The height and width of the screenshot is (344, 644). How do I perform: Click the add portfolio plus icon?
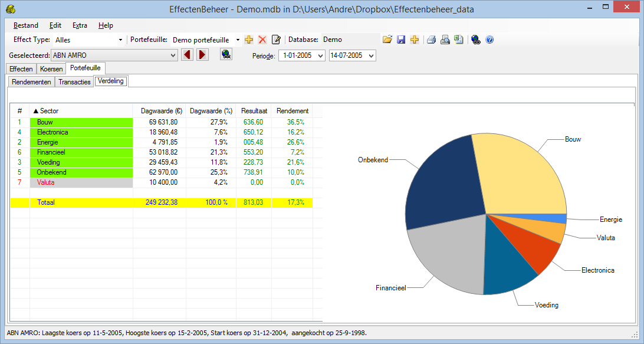pyautogui.click(x=249, y=40)
